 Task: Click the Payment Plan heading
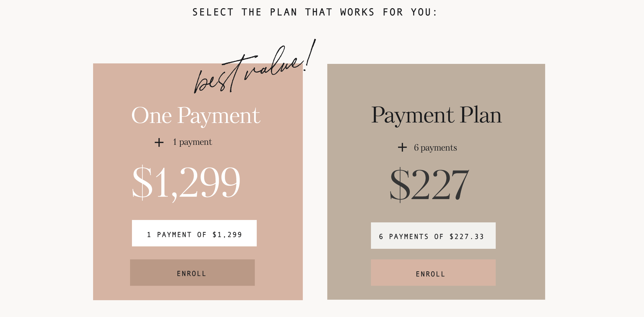(x=436, y=115)
